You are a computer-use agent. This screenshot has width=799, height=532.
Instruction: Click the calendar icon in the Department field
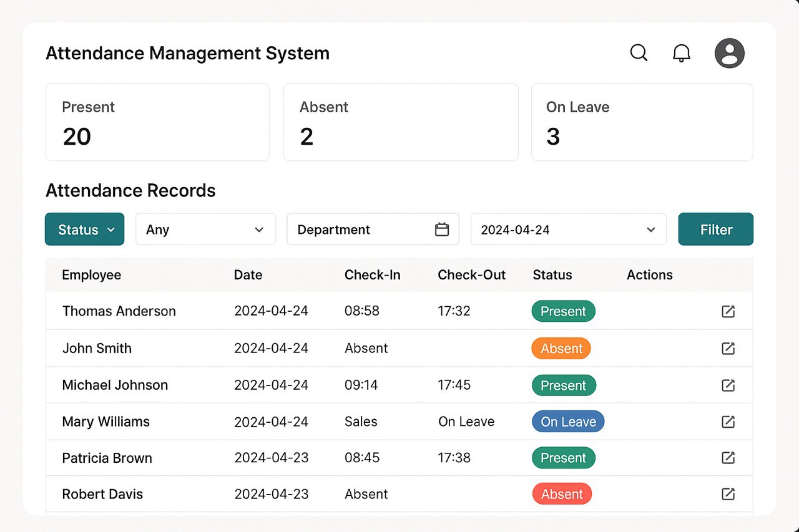click(443, 229)
